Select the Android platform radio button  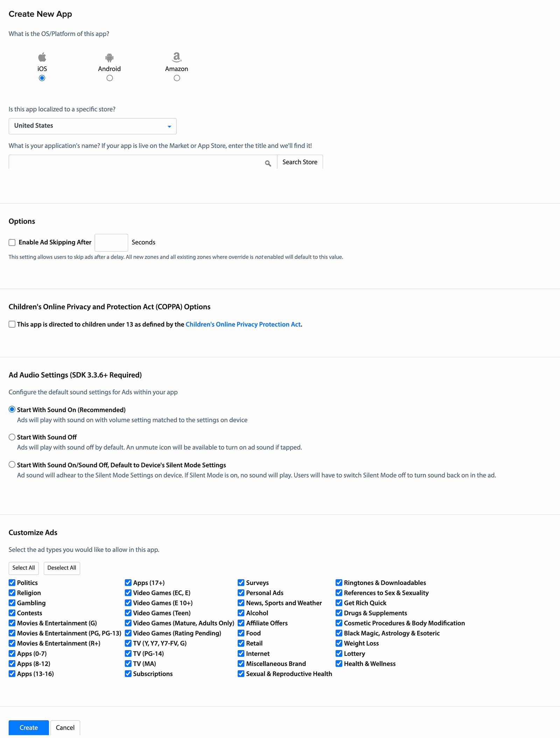[x=110, y=78]
